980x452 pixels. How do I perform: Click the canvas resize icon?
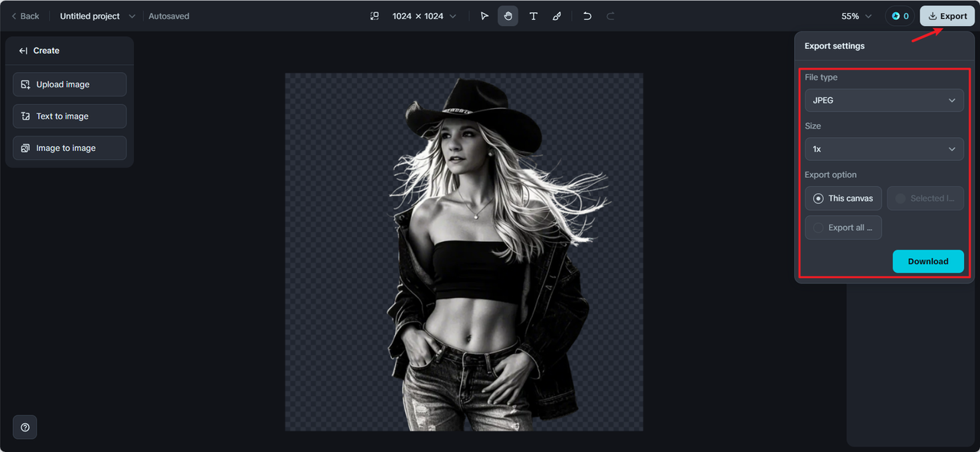pyautogui.click(x=374, y=16)
